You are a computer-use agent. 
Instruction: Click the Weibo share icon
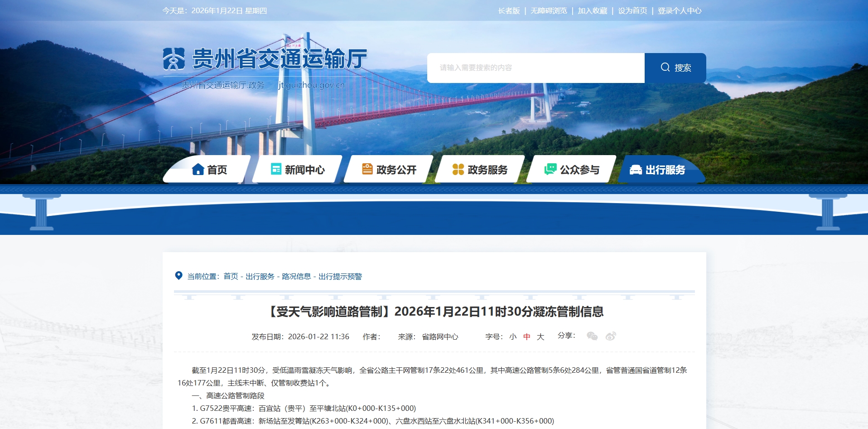[611, 336]
